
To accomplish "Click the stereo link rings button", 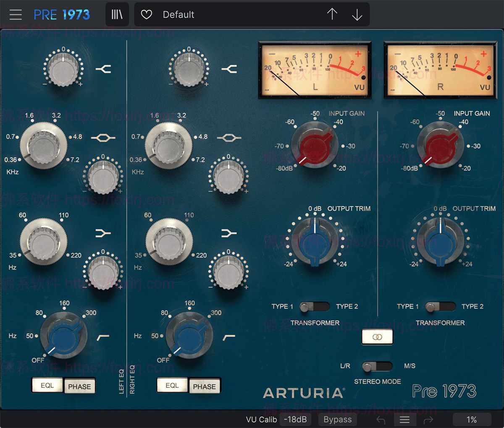I will [x=377, y=337].
